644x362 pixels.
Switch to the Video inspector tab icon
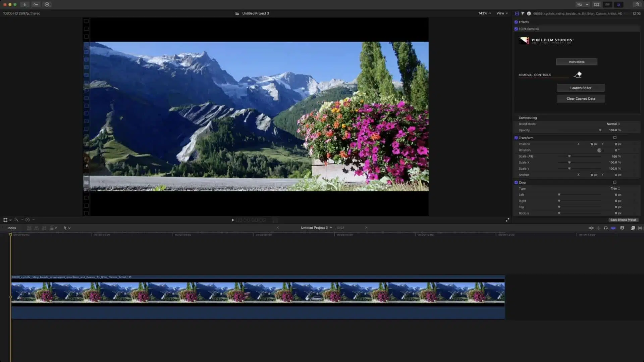click(517, 13)
